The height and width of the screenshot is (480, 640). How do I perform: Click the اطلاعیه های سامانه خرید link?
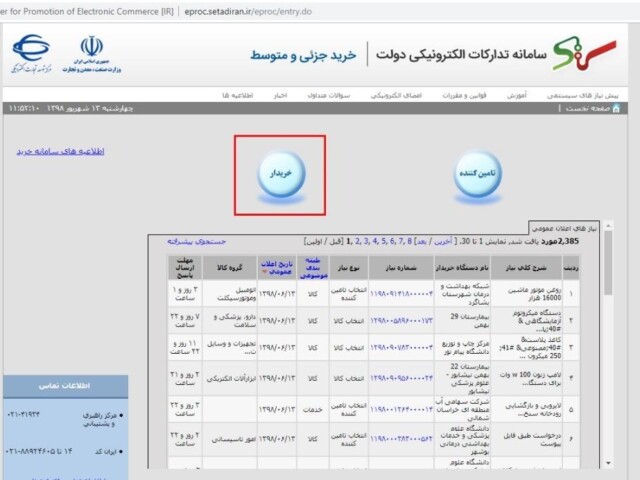[61, 152]
